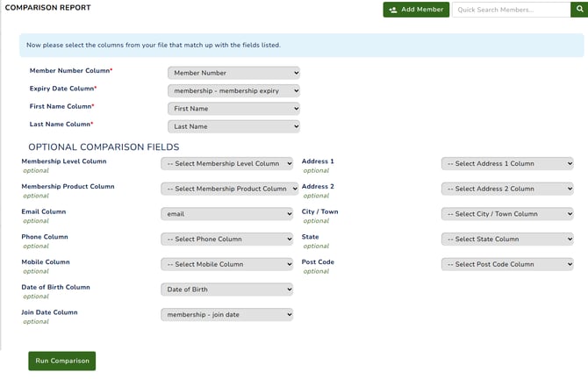Open the State column selector
The height and width of the screenshot is (379, 588).
click(x=507, y=239)
